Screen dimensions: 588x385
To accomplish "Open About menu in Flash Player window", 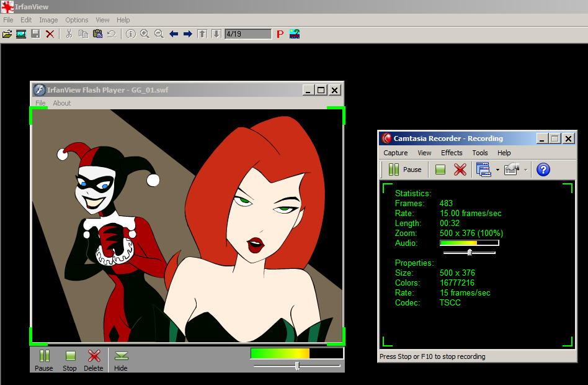I will pos(62,103).
